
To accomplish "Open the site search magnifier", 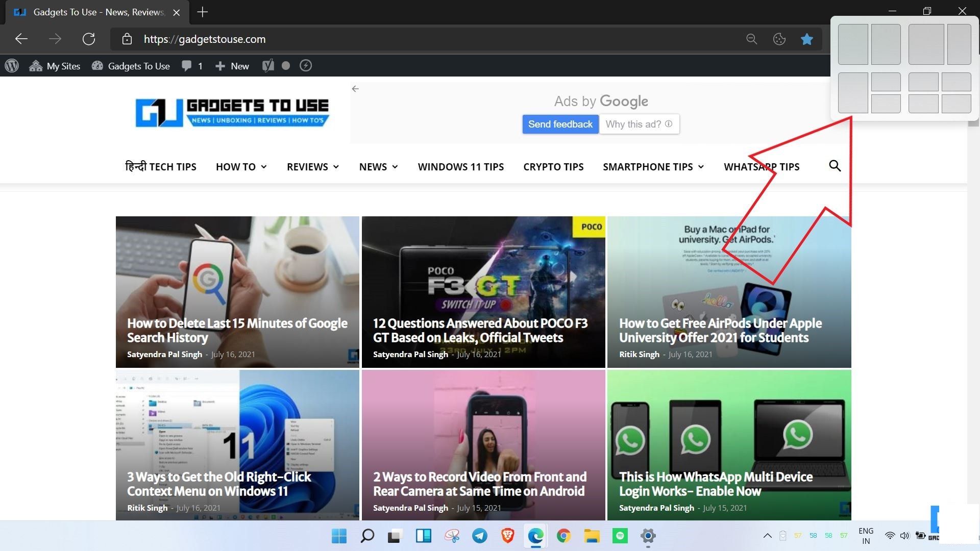I will point(835,166).
